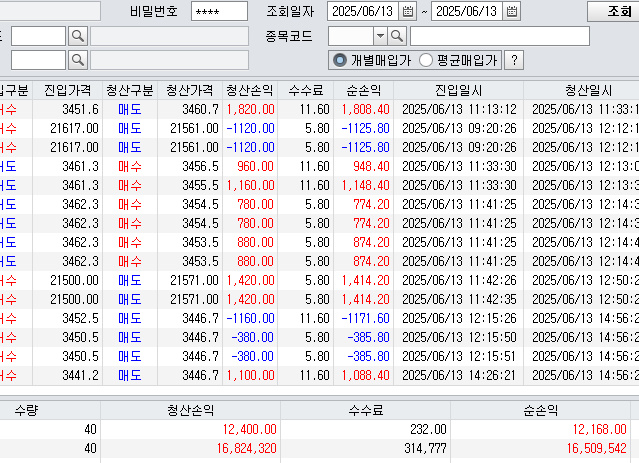Sort by 청산구분 column header
This screenshot has height=463, width=639.
pyautogui.click(x=130, y=90)
